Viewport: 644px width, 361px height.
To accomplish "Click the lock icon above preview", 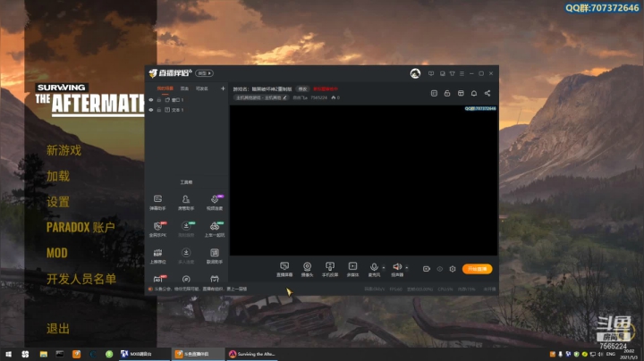I will click(447, 94).
